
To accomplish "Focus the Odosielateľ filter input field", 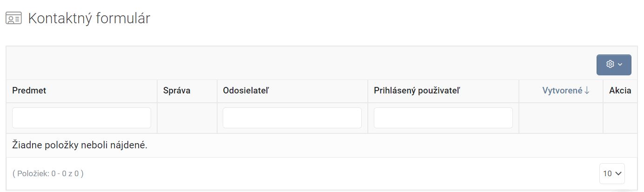I will (x=292, y=118).
